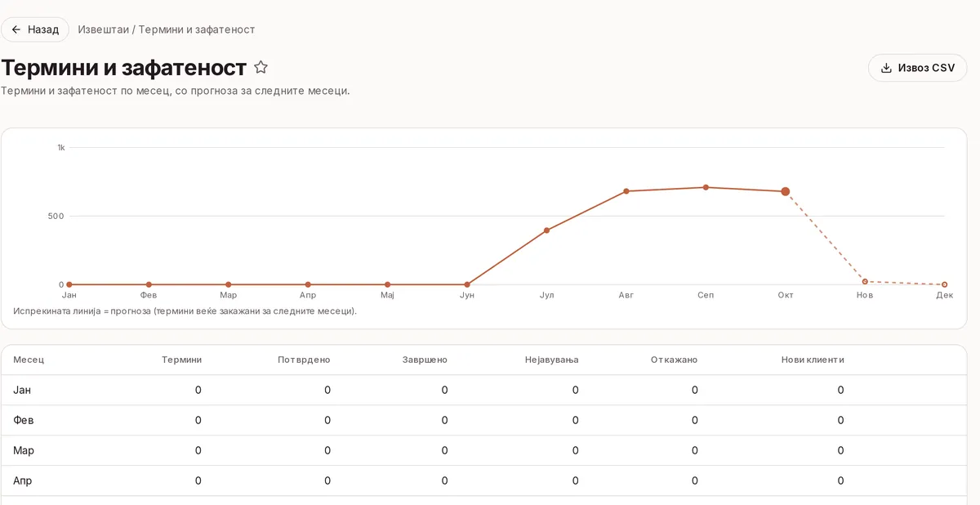Select the Јун data point on the chart
This screenshot has width=980, height=505.
click(x=467, y=284)
